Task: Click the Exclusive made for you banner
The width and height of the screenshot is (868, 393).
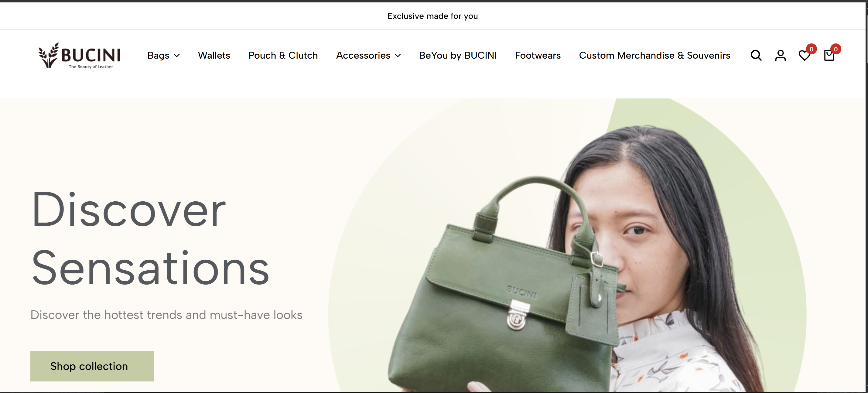Action: pos(432,16)
